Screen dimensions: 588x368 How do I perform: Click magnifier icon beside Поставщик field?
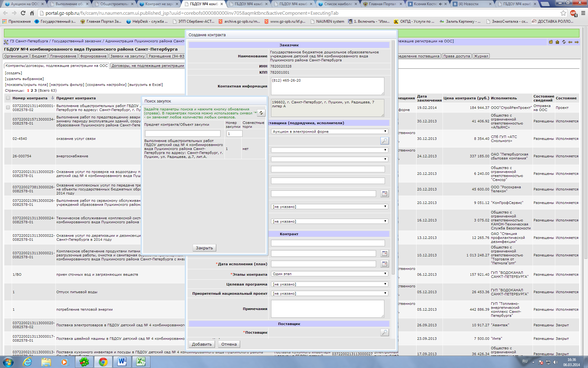[384, 332]
